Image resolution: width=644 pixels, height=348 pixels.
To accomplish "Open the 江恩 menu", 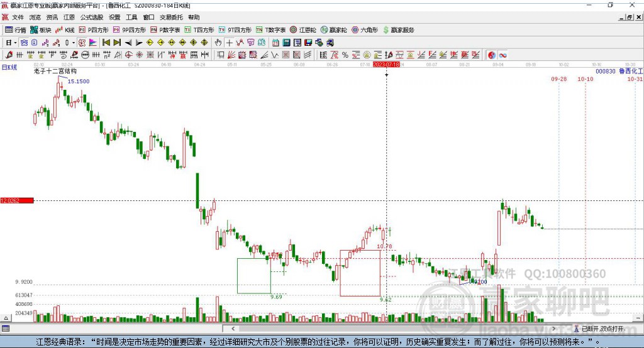I will 69,17.
